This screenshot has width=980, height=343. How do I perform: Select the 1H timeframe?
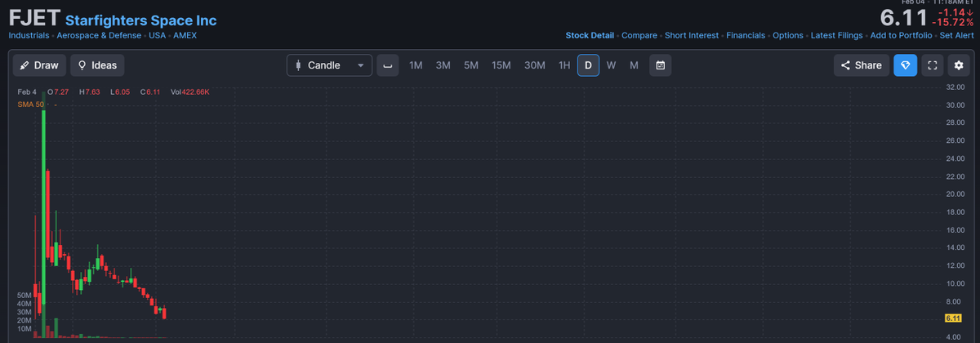pos(564,65)
